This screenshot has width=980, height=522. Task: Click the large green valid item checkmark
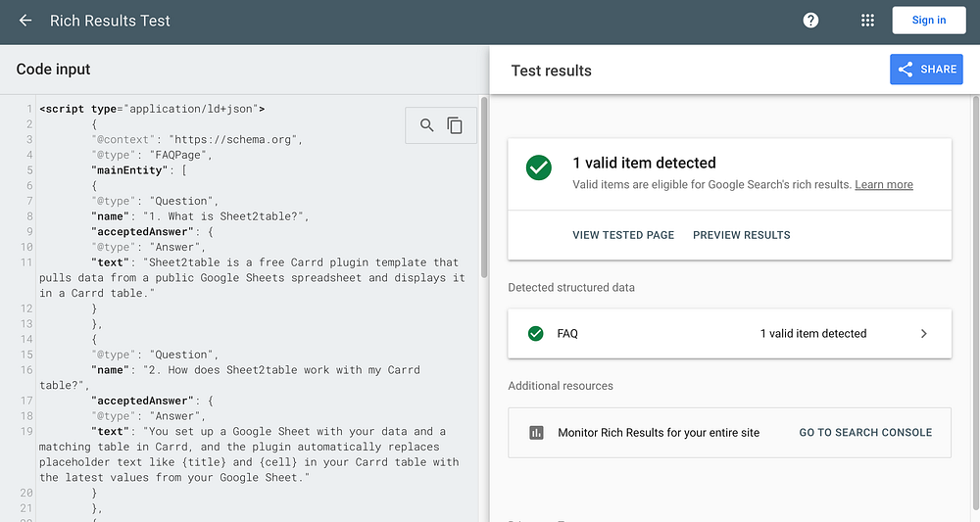pos(539,167)
